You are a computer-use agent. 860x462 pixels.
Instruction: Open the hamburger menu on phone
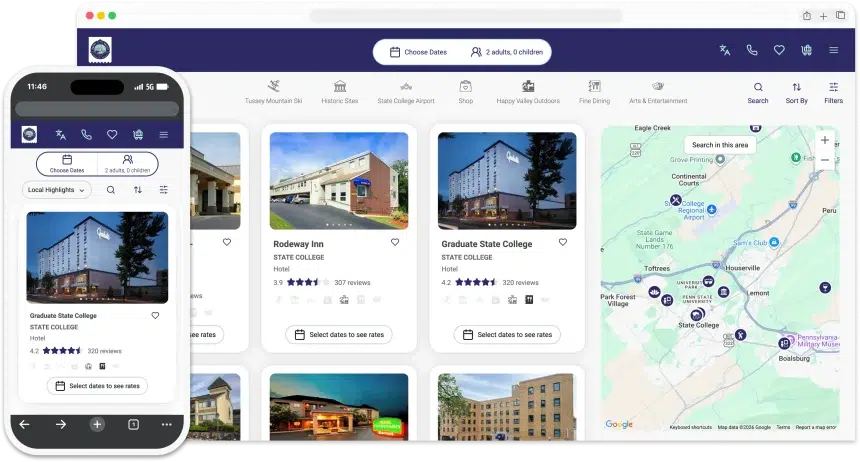163,134
